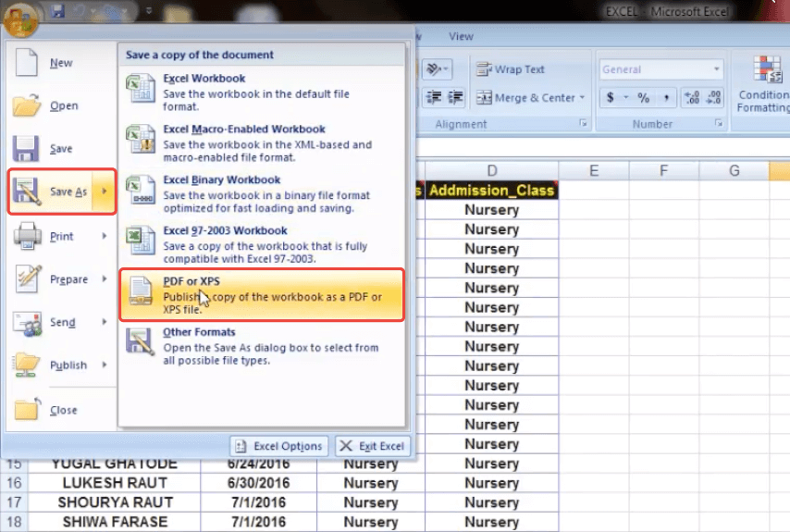Select PDF or XPS menu option

click(262, 295)
